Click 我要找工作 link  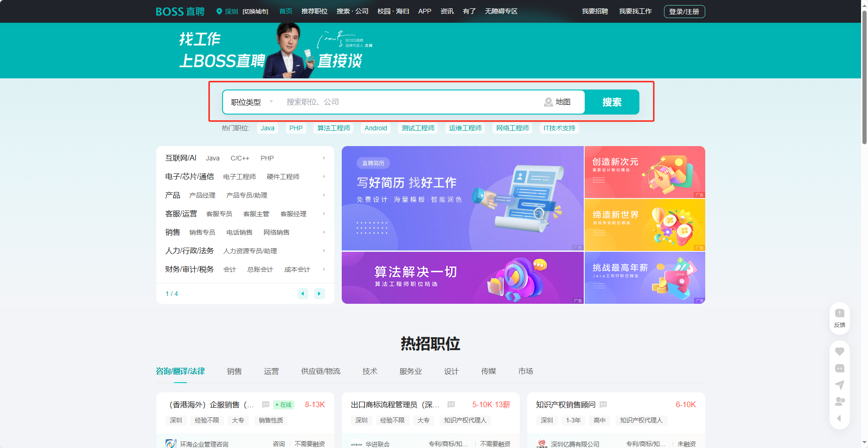point(635,11)
